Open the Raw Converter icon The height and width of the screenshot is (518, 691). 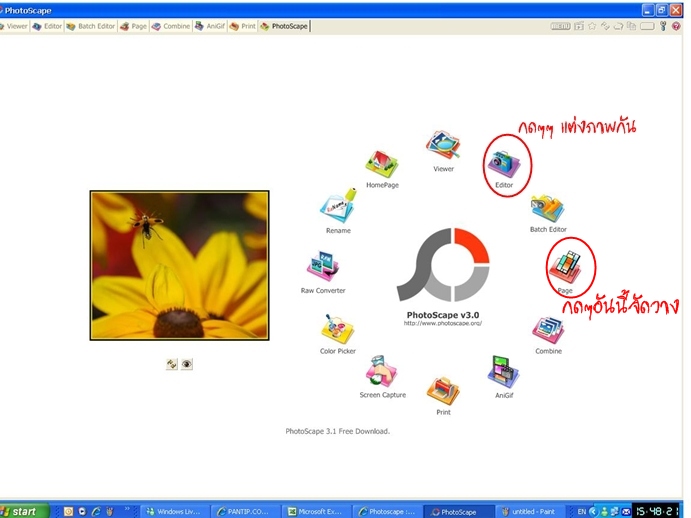tap(323, 267)
